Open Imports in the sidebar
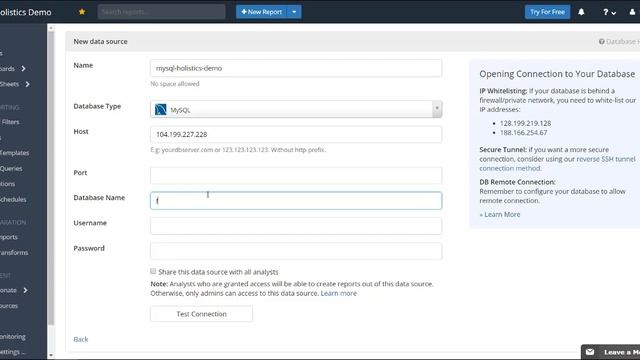This screenshot has width=640, height=360. point(9,237)
